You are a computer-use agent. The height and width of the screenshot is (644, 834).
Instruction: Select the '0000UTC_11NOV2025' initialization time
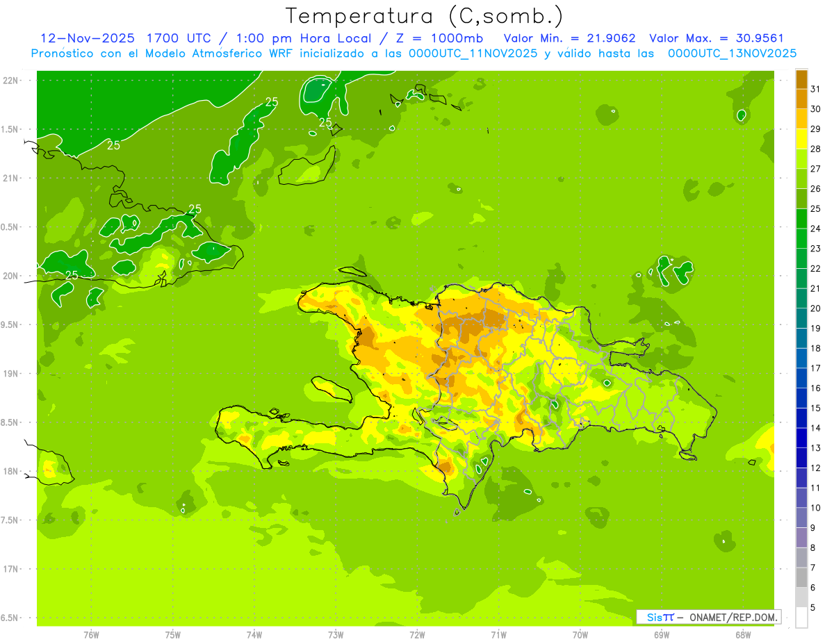pyautogui.click(x=473, y=53)
